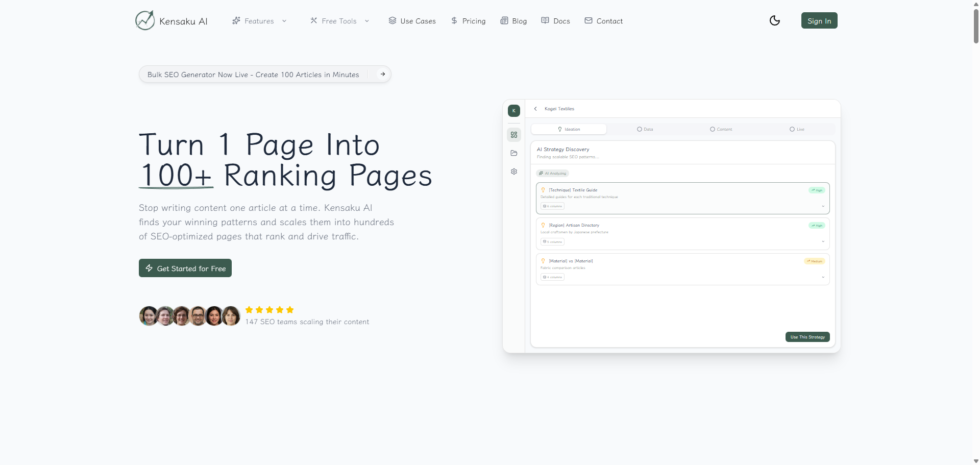Click the page vertical scrollbar thumb

[x=976, y=26]
